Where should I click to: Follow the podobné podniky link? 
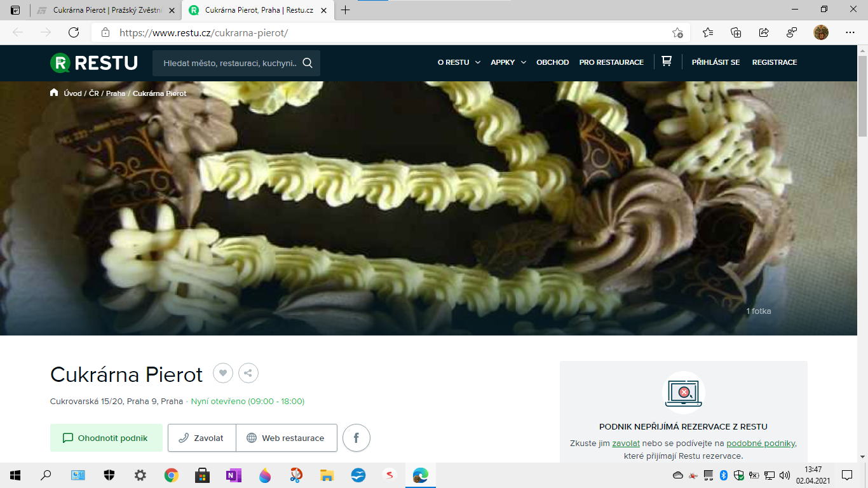761,443
